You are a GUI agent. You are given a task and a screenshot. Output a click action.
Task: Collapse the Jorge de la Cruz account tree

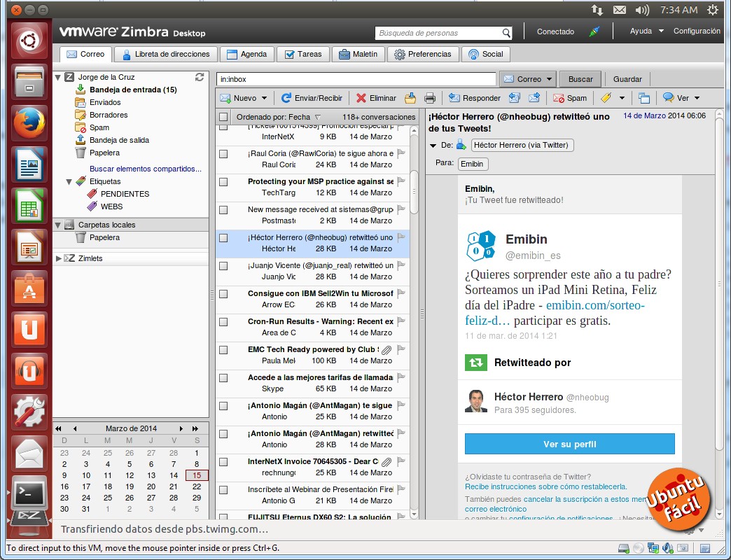click(x=58, y=77)
